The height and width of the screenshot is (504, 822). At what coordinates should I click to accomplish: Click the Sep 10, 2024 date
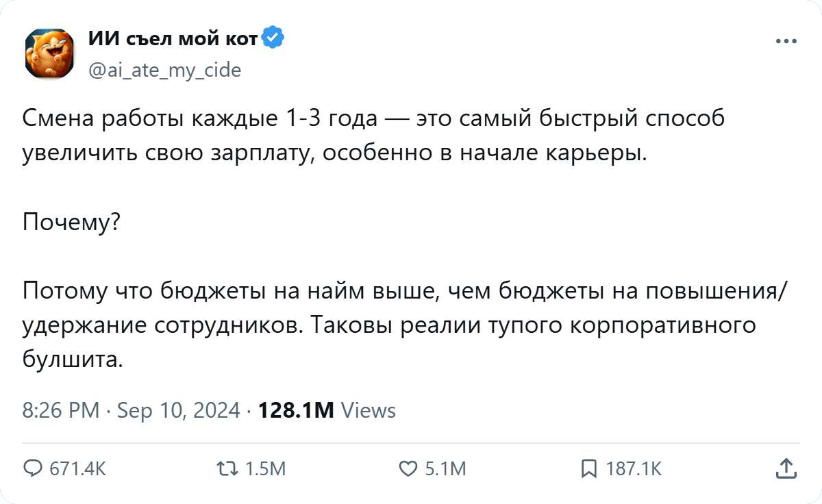tap(179, 410)
